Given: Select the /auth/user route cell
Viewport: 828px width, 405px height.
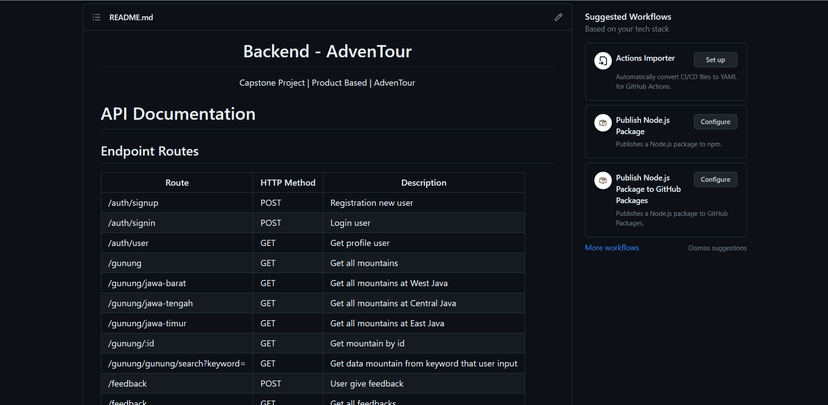Looking at the screenshot, I should [x=177, y=243].
